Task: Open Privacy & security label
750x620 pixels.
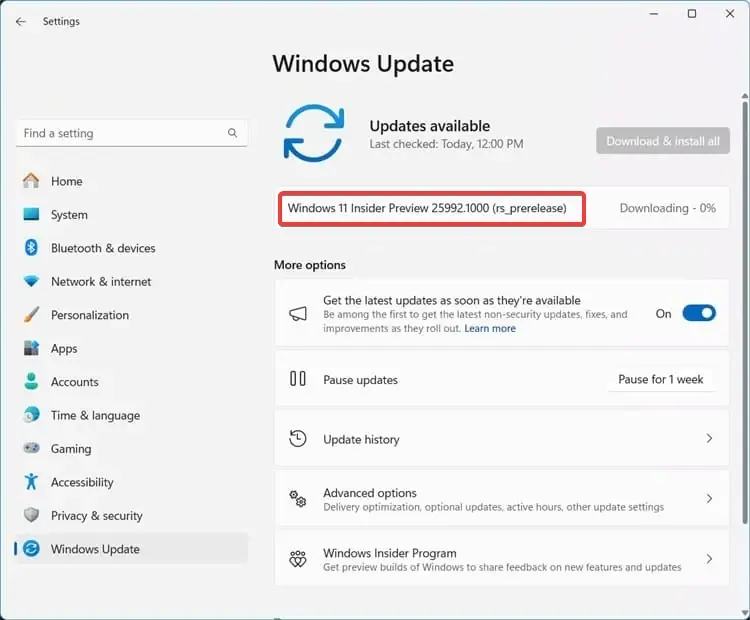Action: click(x=97, y=516)
